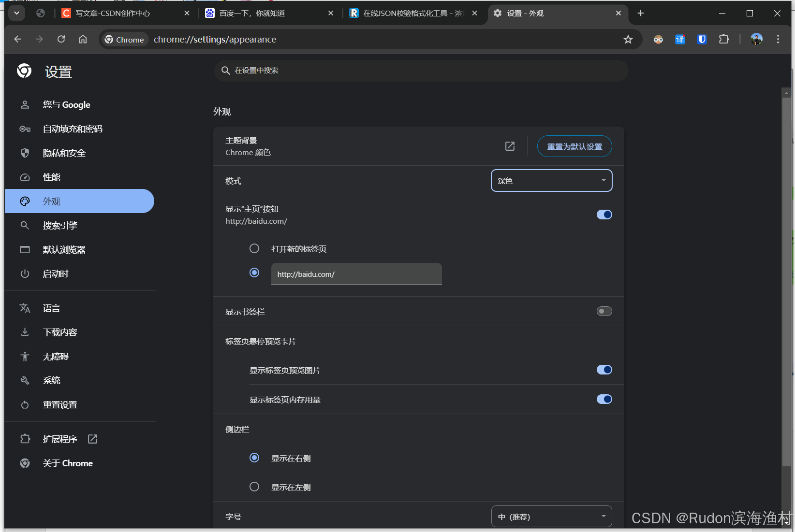795x532 pixels.
Task: Select the 外观 palette icon in sidebar
Action: click(25, 201)
